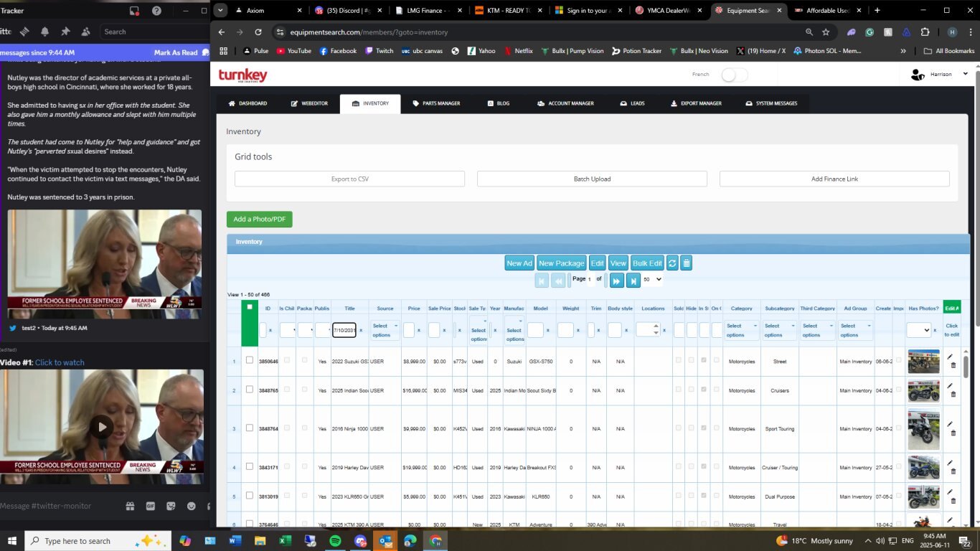
Task: Open the Account Manager tab
Action: 566,103
